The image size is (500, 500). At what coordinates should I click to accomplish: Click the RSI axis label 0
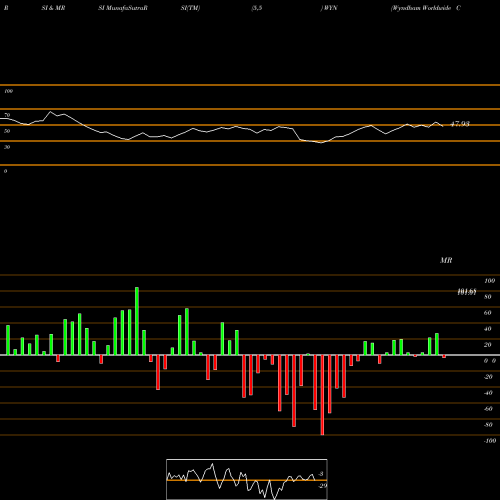pyautogui.click(x=5, y=171)
